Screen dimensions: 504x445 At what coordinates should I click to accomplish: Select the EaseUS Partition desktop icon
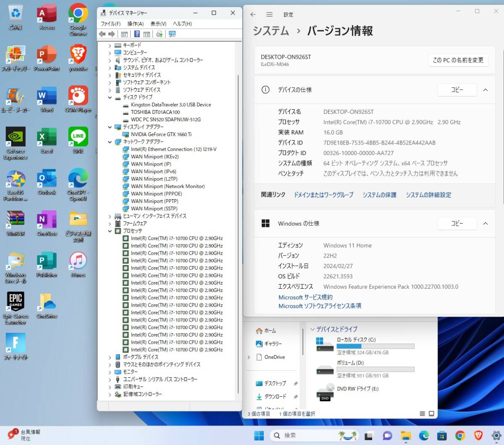16,185
